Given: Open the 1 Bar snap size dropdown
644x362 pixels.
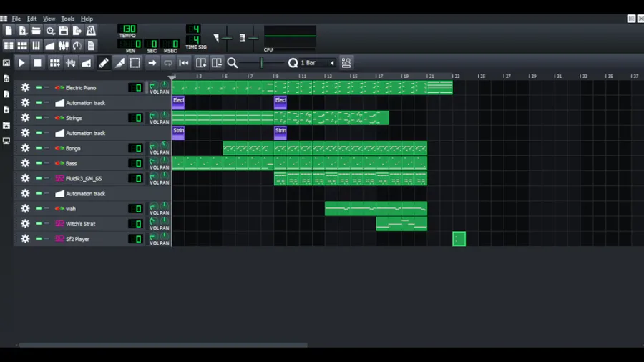Looking at the screenshot, I should [317, 63].
